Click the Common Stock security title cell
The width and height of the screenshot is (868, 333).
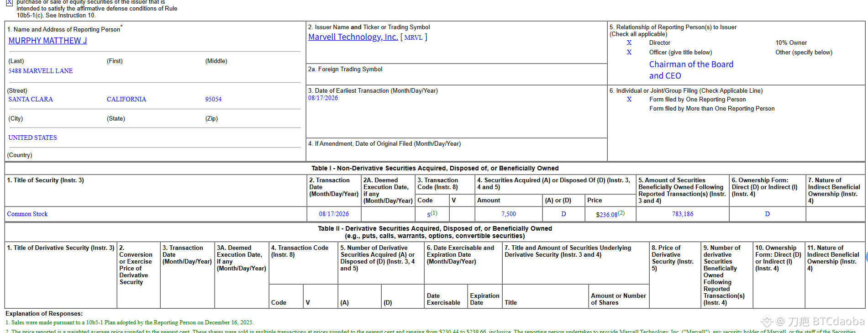(x=27, y=214)
